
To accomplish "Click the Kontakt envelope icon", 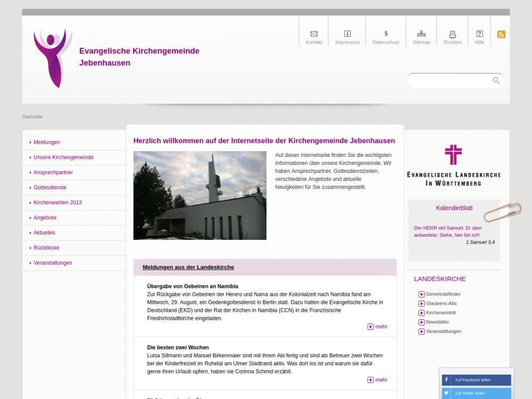I will coord(314,34).
